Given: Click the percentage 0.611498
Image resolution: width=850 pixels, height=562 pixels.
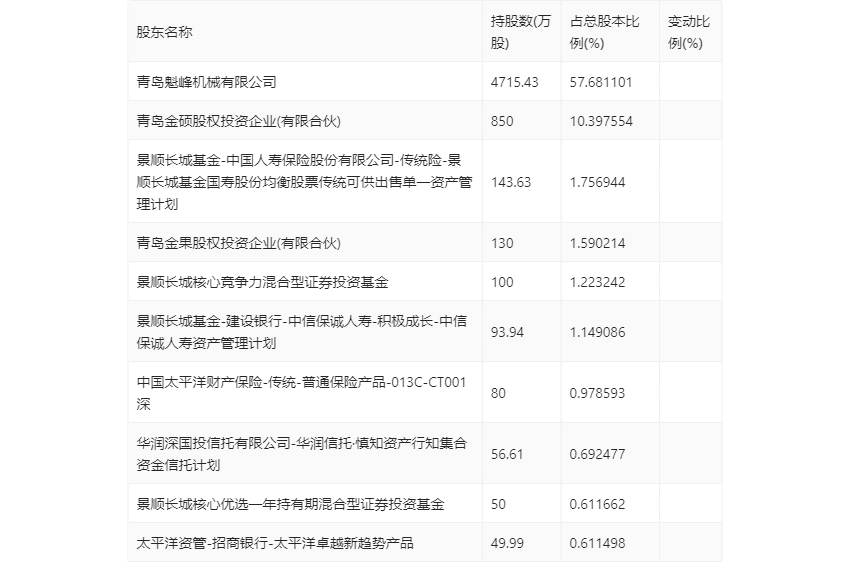Looking at the screenshot, I should (x=597, y=543).
